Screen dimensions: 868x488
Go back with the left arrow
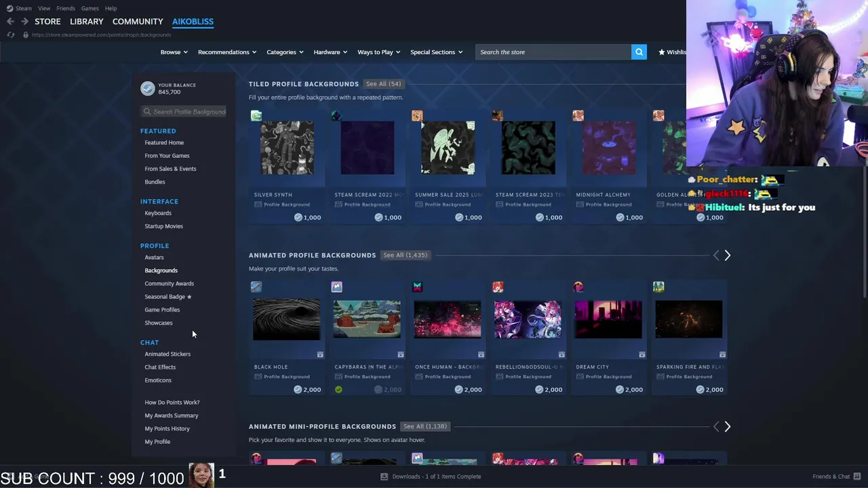point(10,22)
